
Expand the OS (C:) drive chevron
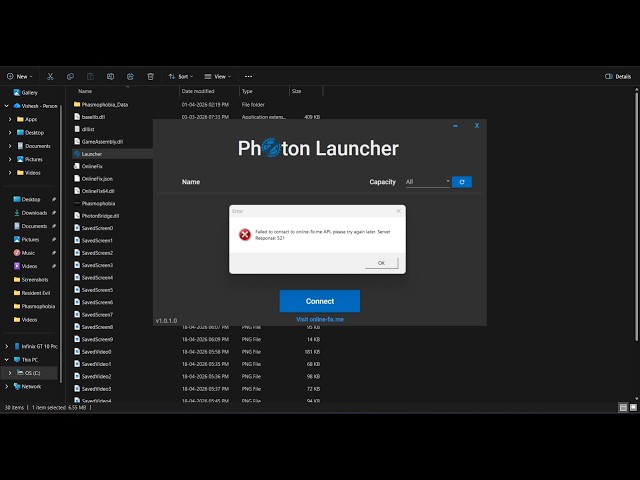[10, 373]
